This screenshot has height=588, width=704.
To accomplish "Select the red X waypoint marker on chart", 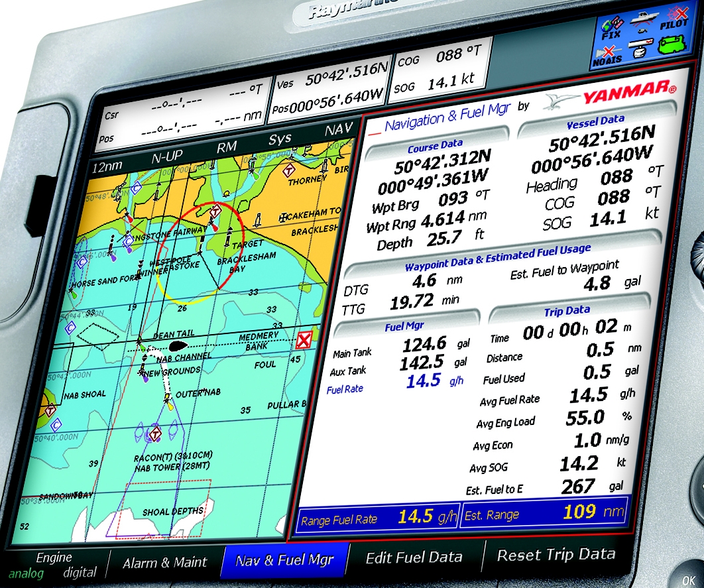I will point(304,340).
